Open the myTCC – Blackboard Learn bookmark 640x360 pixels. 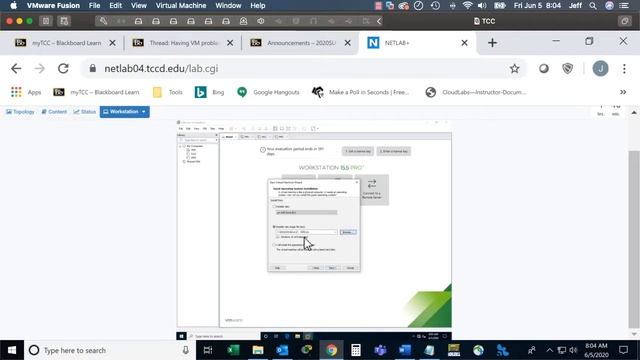pos(96,92)
